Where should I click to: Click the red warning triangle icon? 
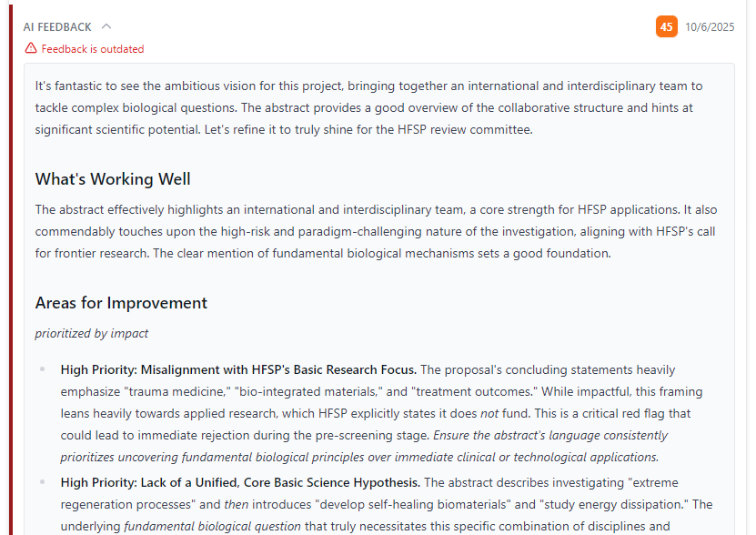pos(31,48)
